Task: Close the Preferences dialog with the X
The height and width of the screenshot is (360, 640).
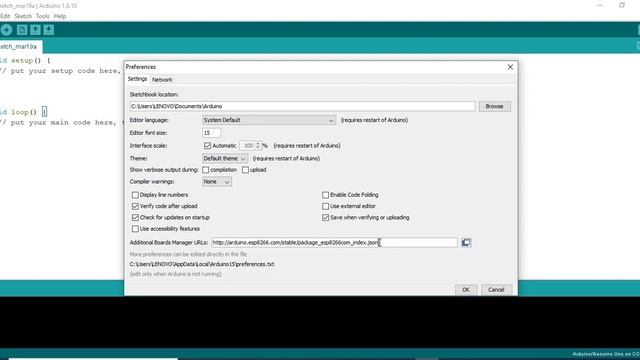Action: [510, 67]
